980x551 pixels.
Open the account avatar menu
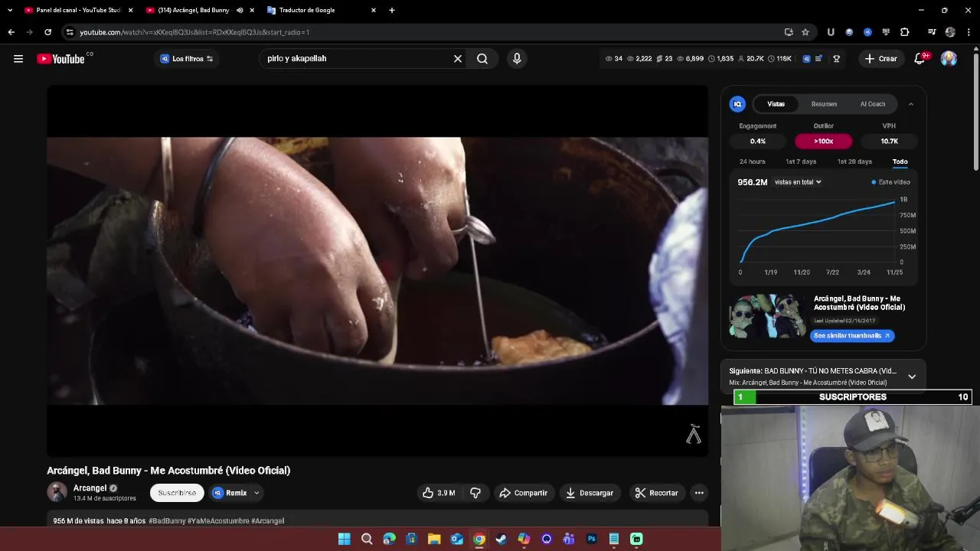point(949,58)
